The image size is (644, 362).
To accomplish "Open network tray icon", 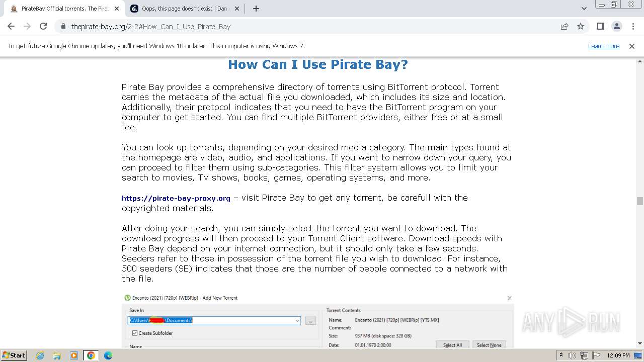I will (x=584, y=355).
